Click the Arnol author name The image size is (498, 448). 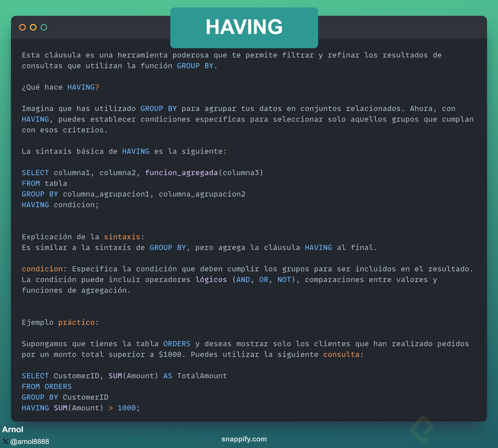click(x=13, y=429)
